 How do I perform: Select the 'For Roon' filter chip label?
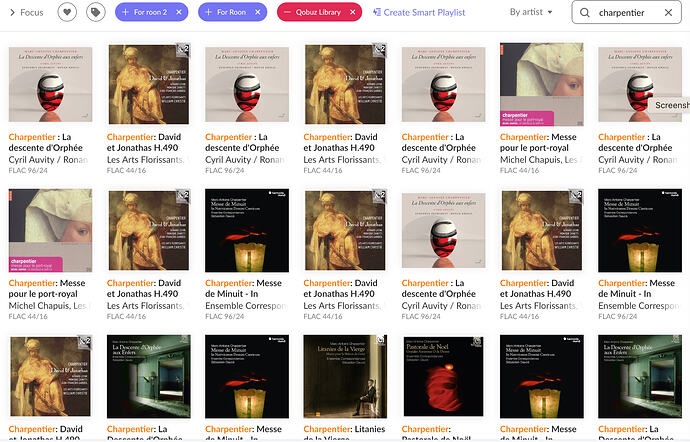[x=231, y=12]
